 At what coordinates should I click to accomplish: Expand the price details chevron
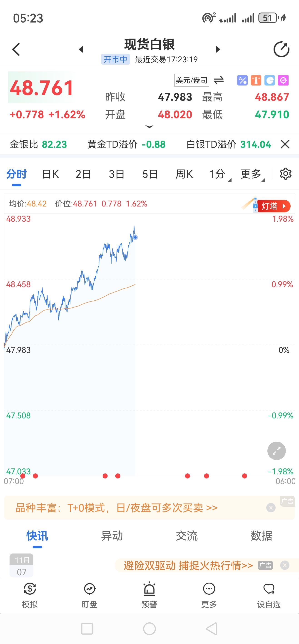point(149,127)
